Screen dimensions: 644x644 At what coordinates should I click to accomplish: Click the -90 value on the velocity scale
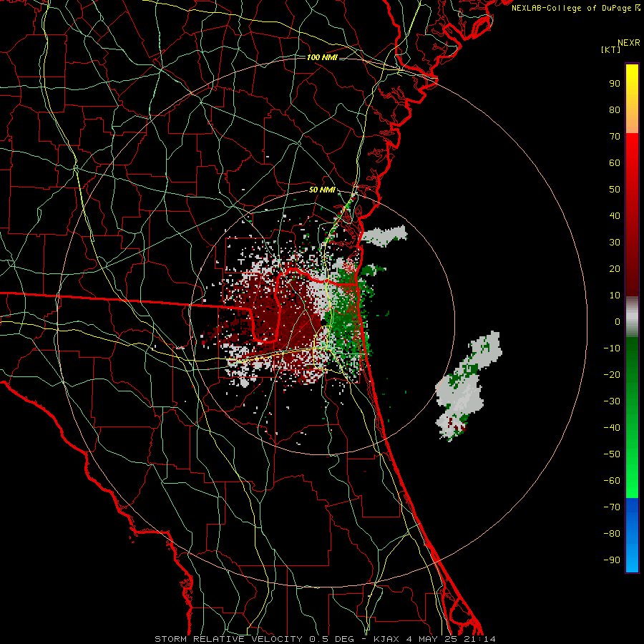[612, 560]
